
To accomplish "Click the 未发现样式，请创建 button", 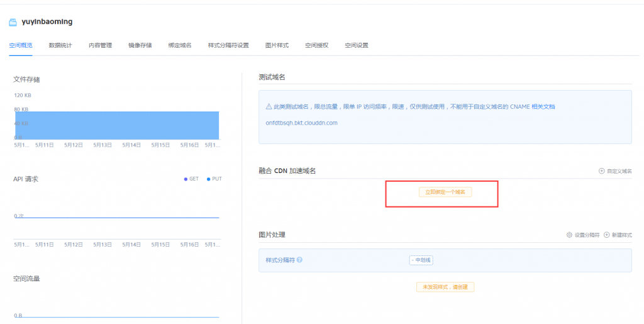I will coord(445,287).
